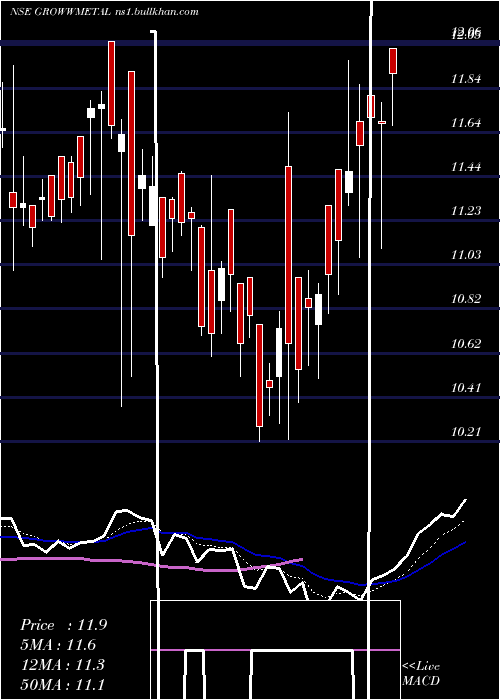
Task: Click the 11.64 price axis label
Action: coord(466,123)
